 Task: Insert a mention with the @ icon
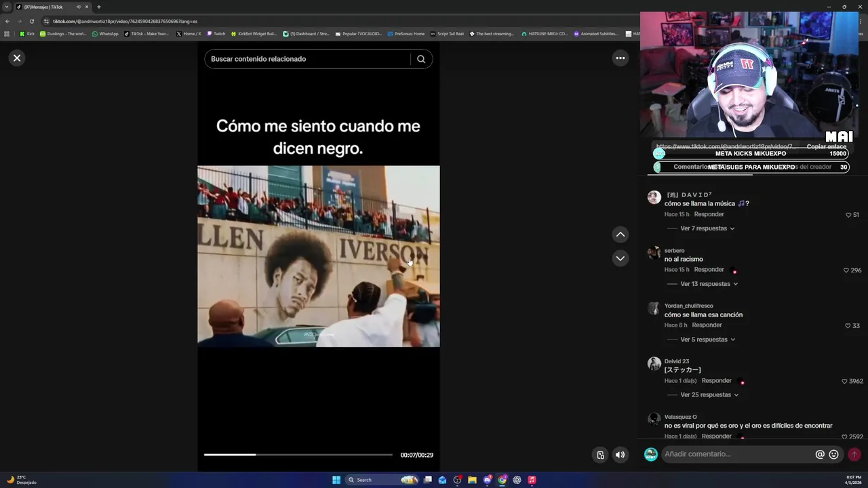pyautogui.click(x=820, y=455)
